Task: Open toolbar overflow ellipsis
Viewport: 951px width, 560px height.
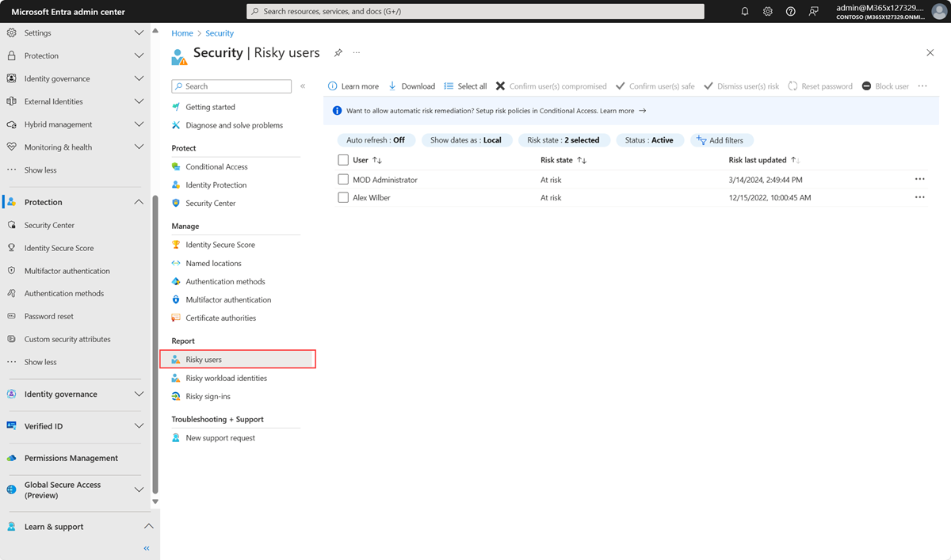Action: (922, 86)
